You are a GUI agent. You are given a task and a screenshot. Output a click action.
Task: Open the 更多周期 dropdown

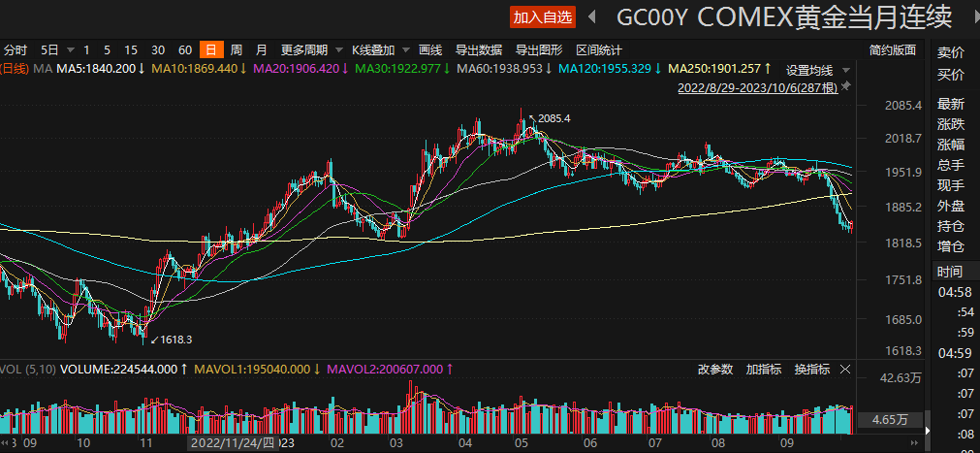304,49
